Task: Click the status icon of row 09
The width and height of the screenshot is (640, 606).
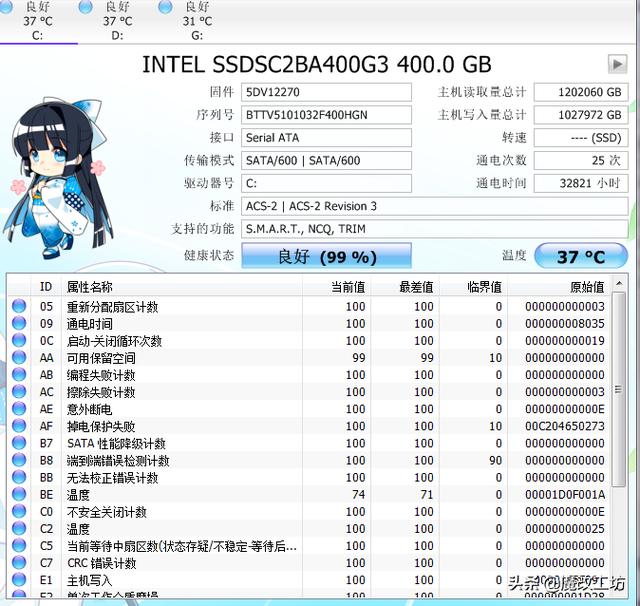Action: 19,323
